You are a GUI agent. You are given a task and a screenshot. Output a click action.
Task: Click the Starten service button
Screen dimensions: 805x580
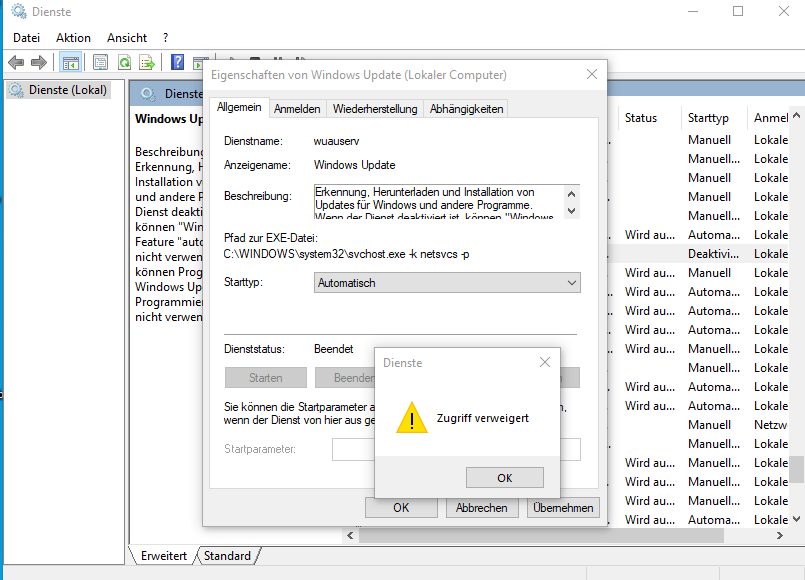click(x=265, y=378)
